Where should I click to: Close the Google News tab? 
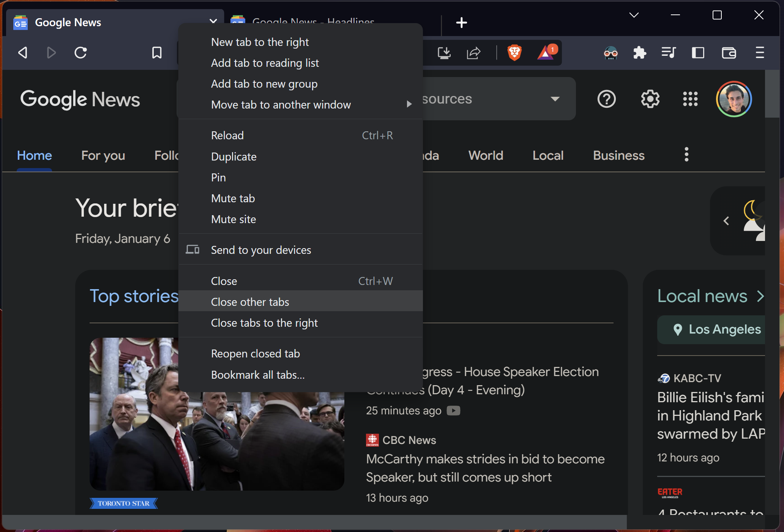coord(213,21)
